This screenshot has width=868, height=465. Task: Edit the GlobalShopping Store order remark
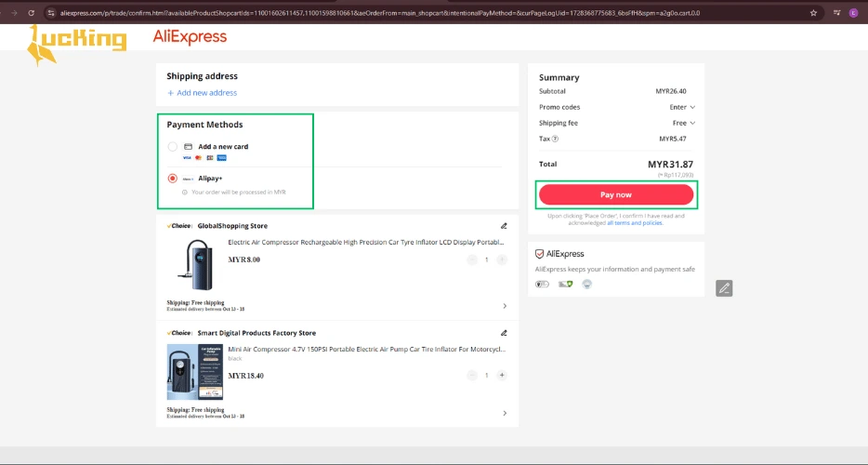coord(504,226)
